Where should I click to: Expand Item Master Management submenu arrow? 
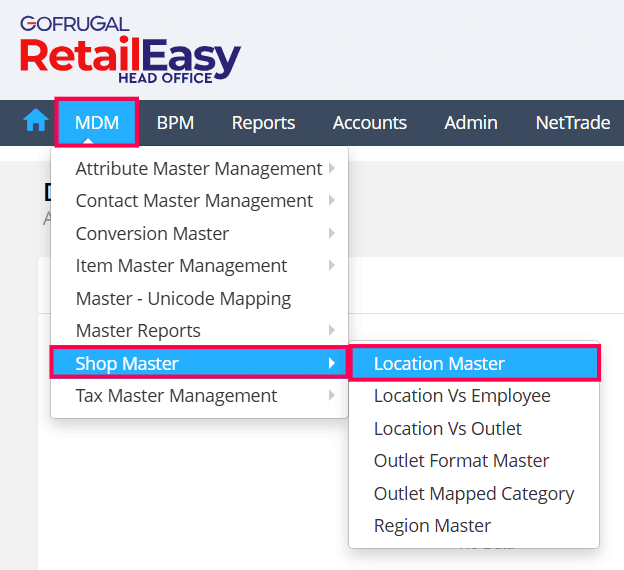(x=332, y=265)
